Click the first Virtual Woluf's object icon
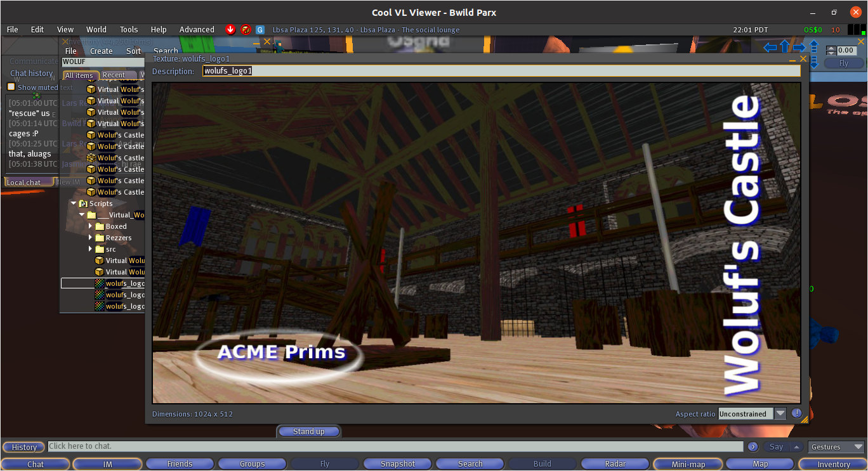The image size is (868, 471). (91, 89)
